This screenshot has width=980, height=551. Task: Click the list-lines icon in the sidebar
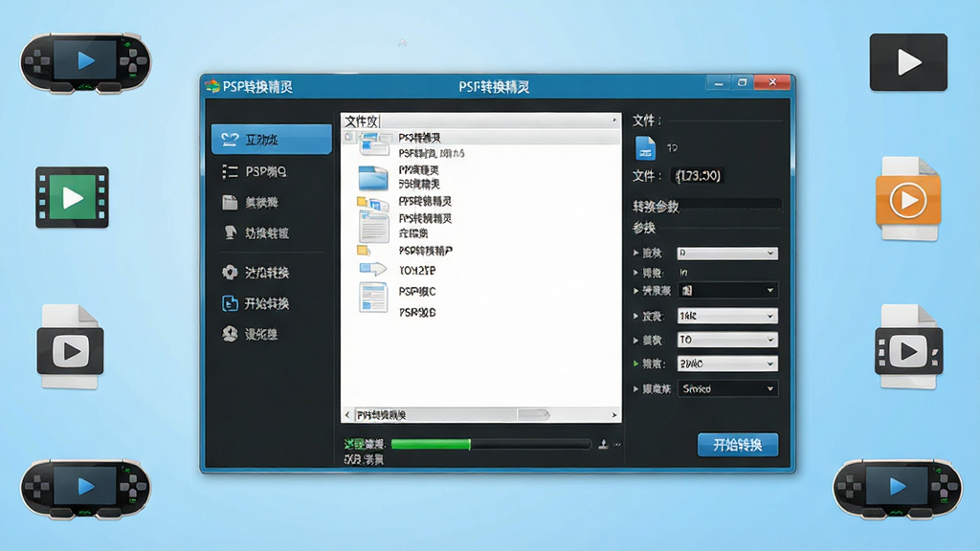230,172
